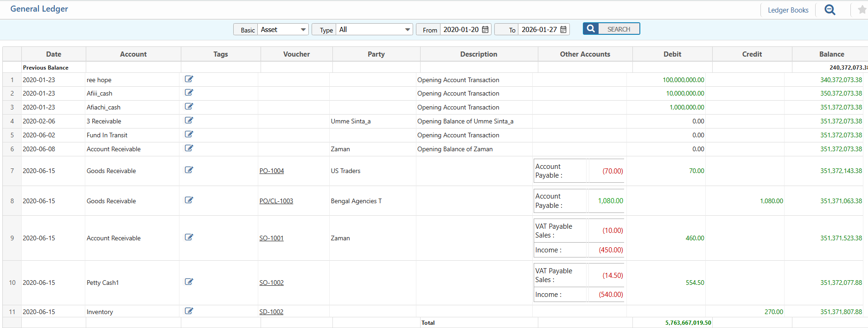
Task: Open the Type All dropdown
Action: click(374, 30)
